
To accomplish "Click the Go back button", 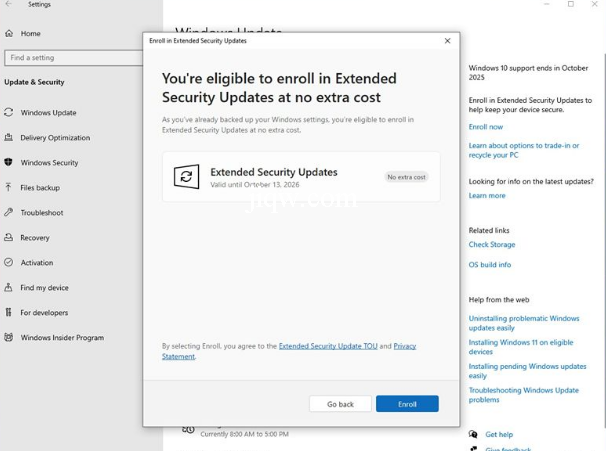I will [x=340, y=404].
